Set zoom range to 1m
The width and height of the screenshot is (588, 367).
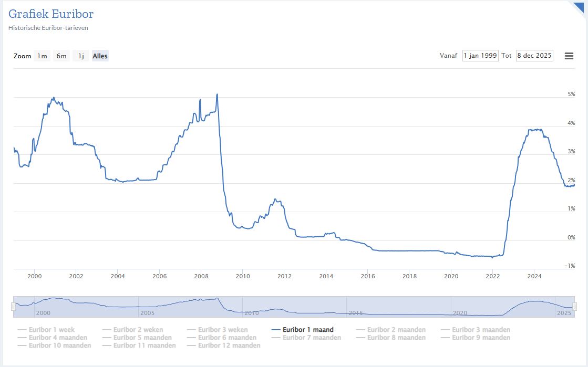(x=42, y=56)
